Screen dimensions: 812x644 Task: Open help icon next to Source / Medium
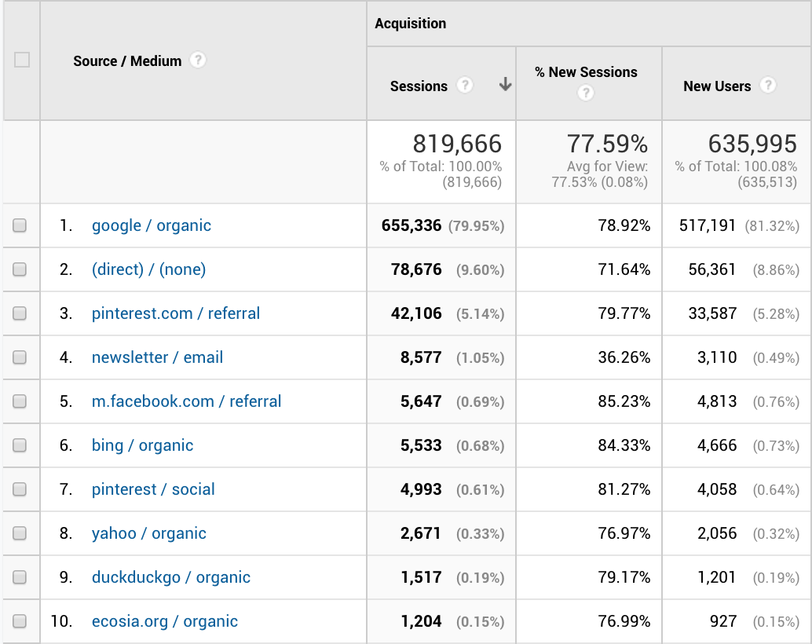click(x=197, y=60)
